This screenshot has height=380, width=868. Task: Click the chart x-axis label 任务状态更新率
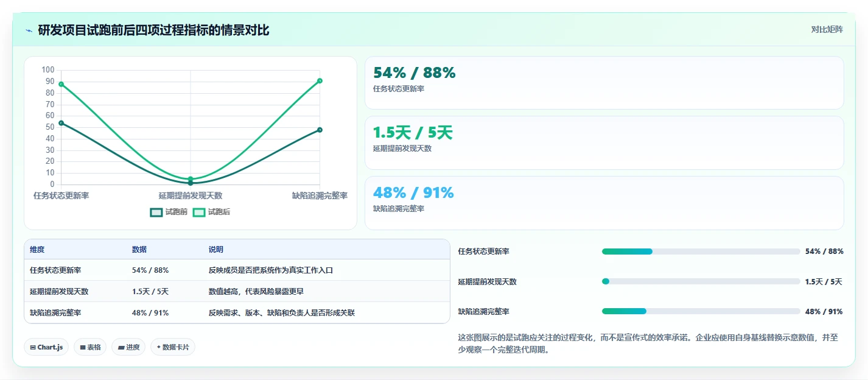point(61,195)
